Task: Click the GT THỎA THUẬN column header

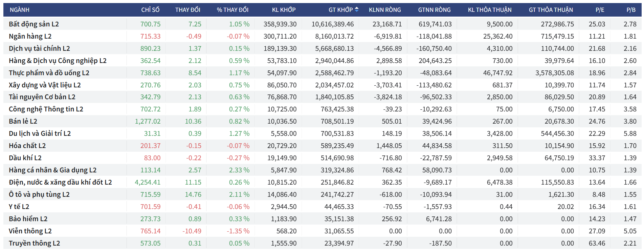Action: (x=551, y=10)
